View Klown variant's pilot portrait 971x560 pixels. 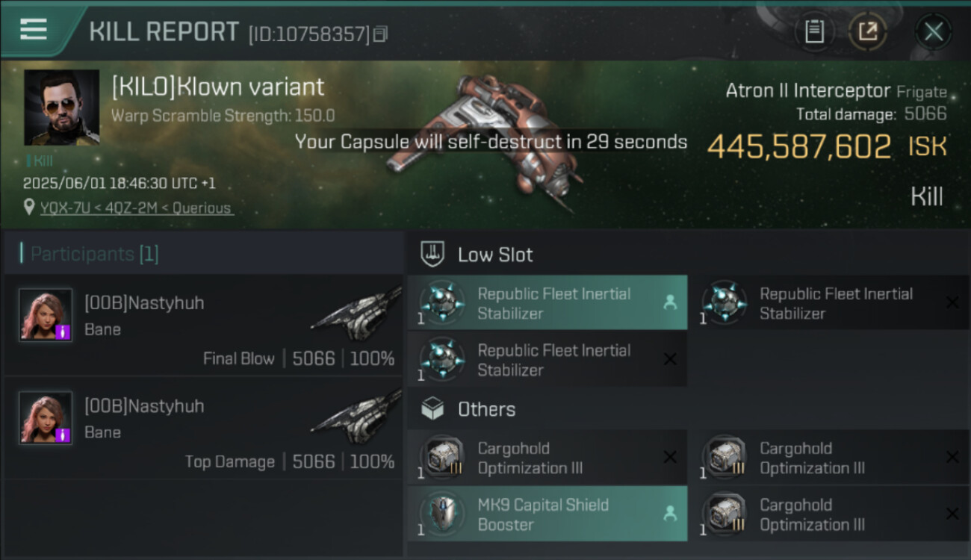pos(61,108)
